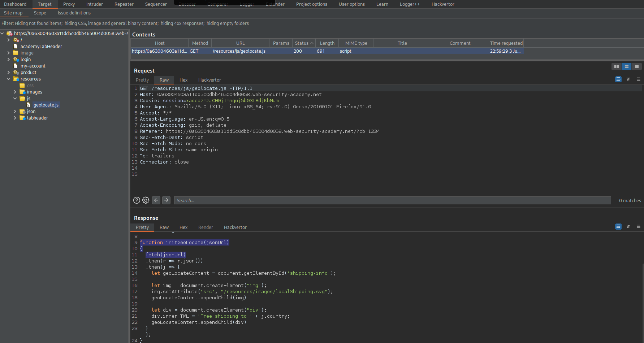Open the Hackvertor top-level tab

click(x=443, y=4)
